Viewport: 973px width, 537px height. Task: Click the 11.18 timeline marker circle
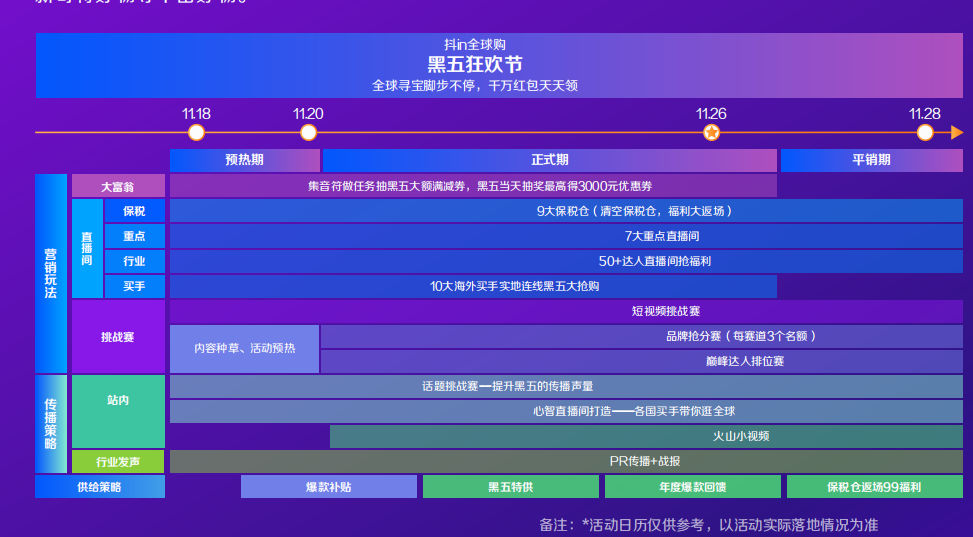(x=196, y=133)
